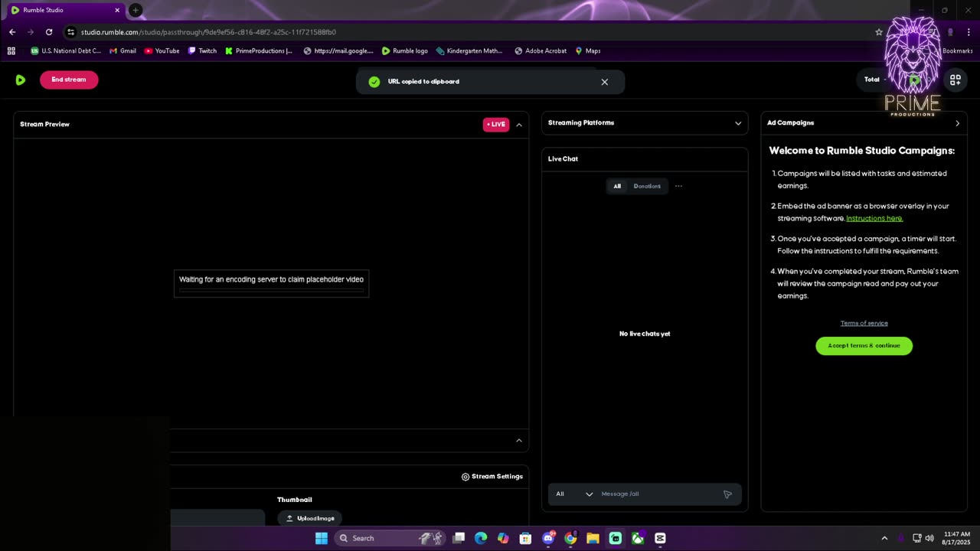Show hidden system tray icons

(884, 538)
